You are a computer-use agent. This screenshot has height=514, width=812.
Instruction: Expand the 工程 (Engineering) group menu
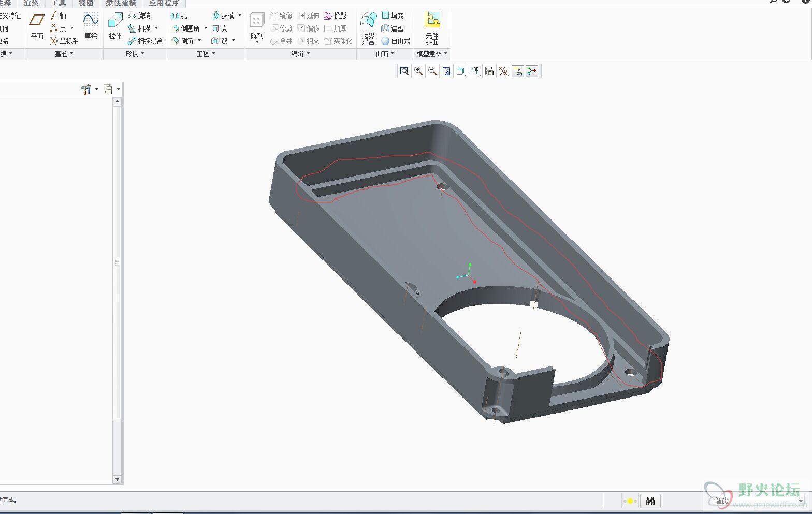click(x=206, y=54)
